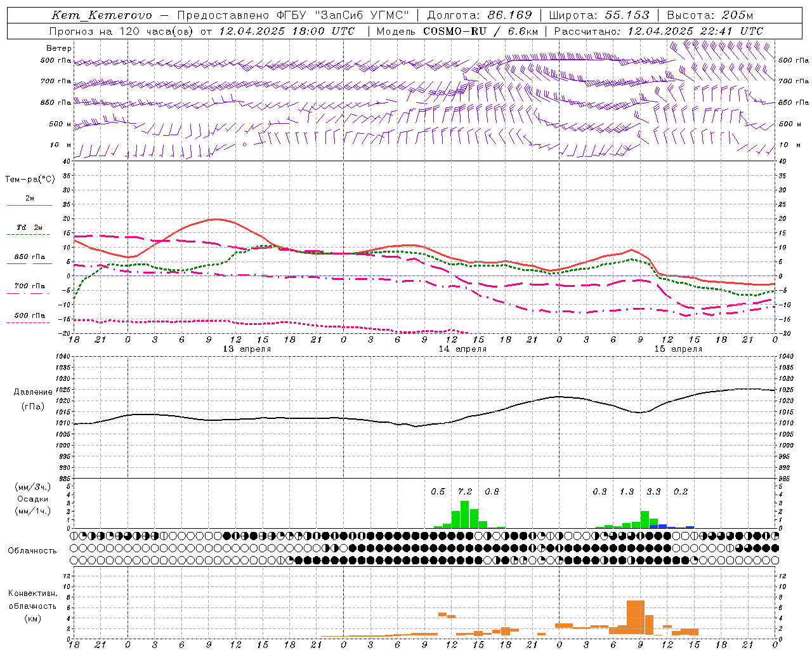Click the 'Осадки' precipitation label

point(33,499)
